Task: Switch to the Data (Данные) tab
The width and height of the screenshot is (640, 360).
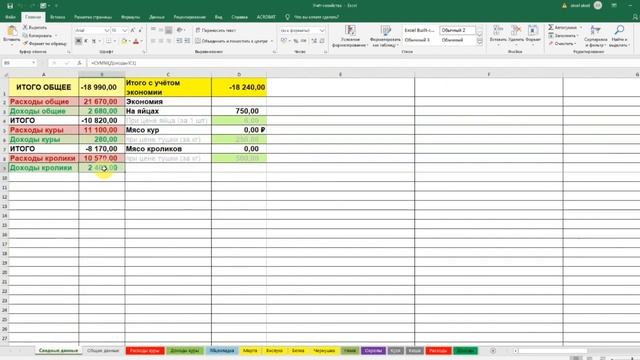Action: (157, 17)
